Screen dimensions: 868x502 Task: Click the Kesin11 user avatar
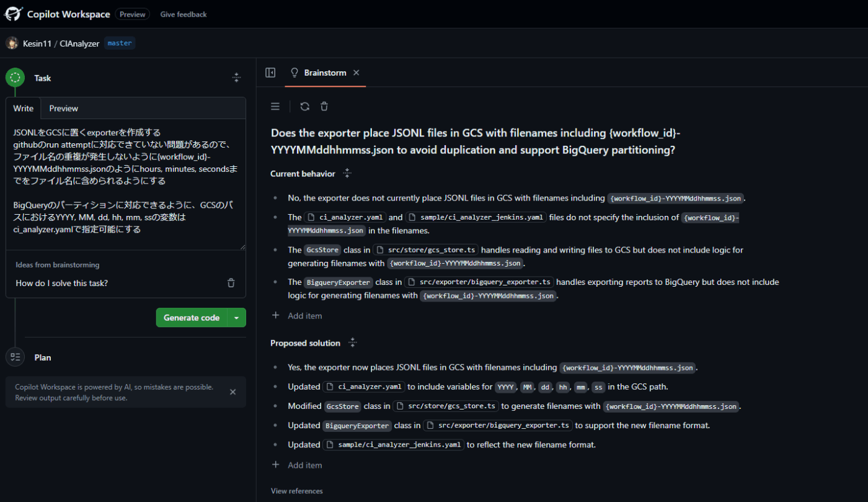coord(12,43)
